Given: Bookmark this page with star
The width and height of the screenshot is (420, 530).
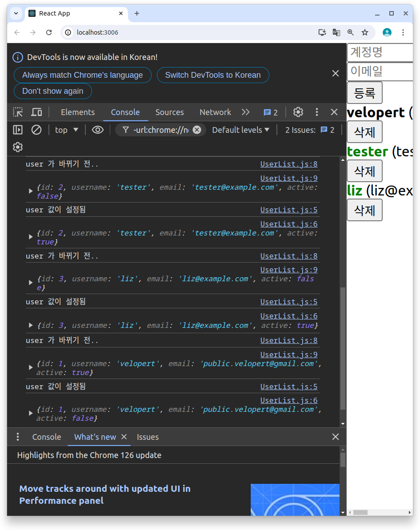Looking at the screenshot, I should pos(365,32).
